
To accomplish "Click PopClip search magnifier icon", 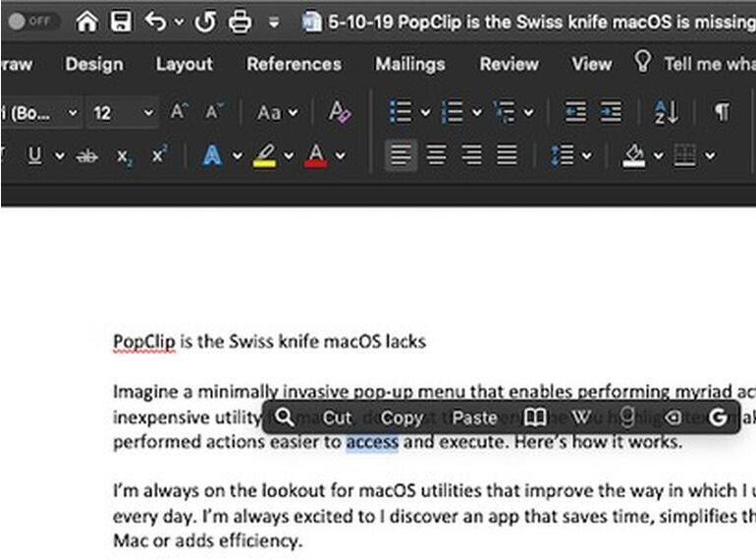I will pos(285,418).
